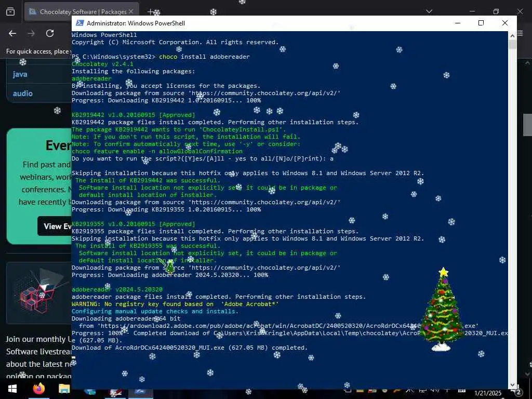Click the 'adobereader v2024.5.20320' line
Screen dimensions: 532x399
pos(117,289)
